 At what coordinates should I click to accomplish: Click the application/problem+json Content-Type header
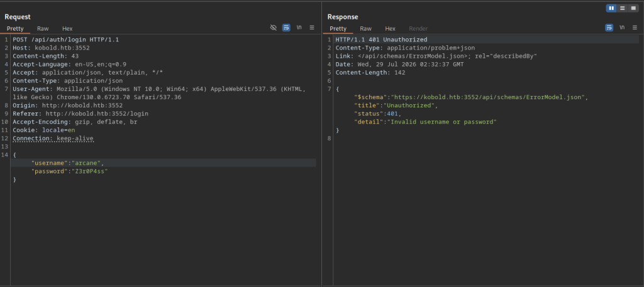tap(405, 48)
